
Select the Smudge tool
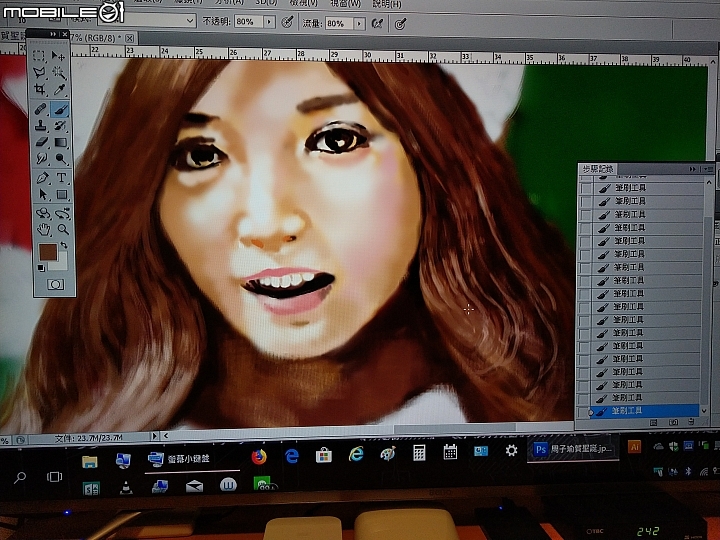tap(41, 159)
